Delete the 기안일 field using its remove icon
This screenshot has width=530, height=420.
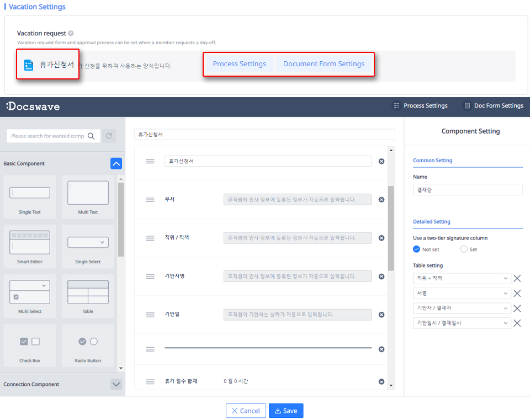[381, 314]
